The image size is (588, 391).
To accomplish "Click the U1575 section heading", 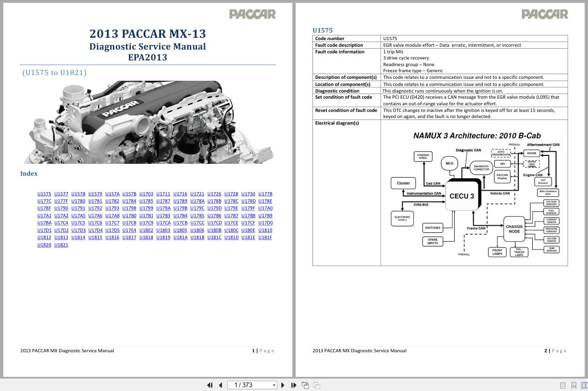I will tap(323, 30).
